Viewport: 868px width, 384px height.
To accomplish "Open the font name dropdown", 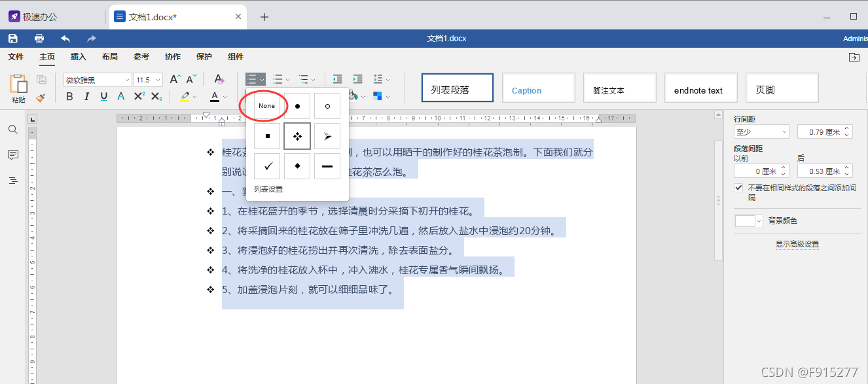I will 127,80.
